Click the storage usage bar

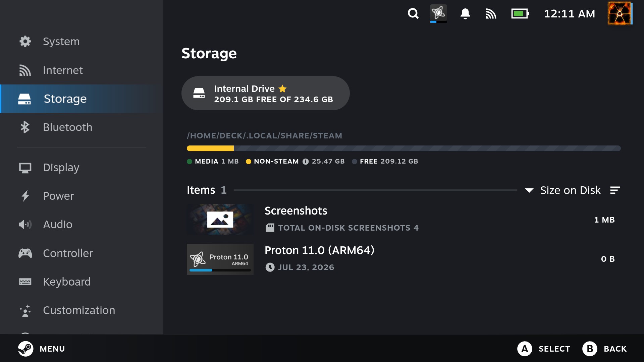404,148
